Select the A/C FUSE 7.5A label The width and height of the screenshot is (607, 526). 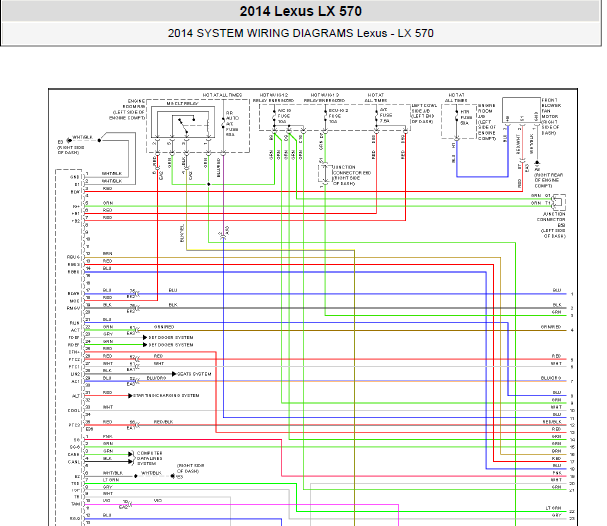(x=386, y=115)
